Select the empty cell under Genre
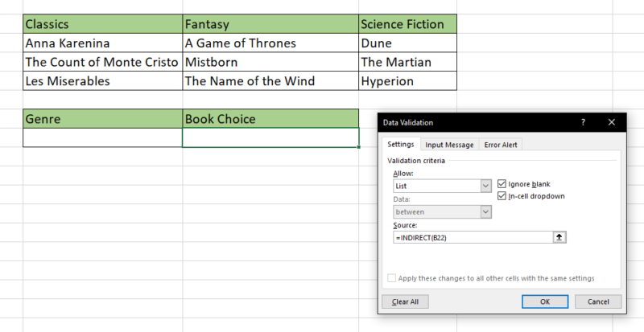 [102, 138]
